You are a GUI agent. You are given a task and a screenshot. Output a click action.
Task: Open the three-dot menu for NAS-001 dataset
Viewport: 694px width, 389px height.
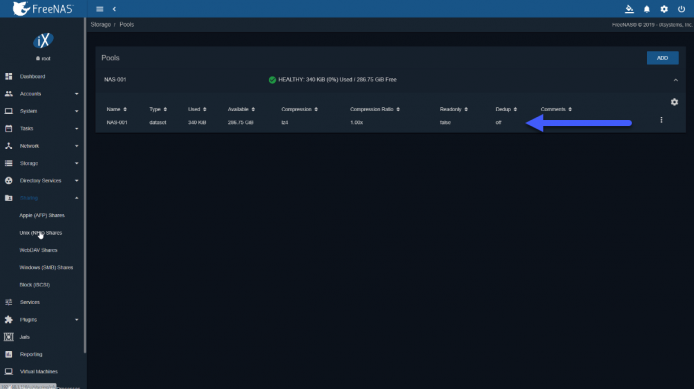[661, 120]
